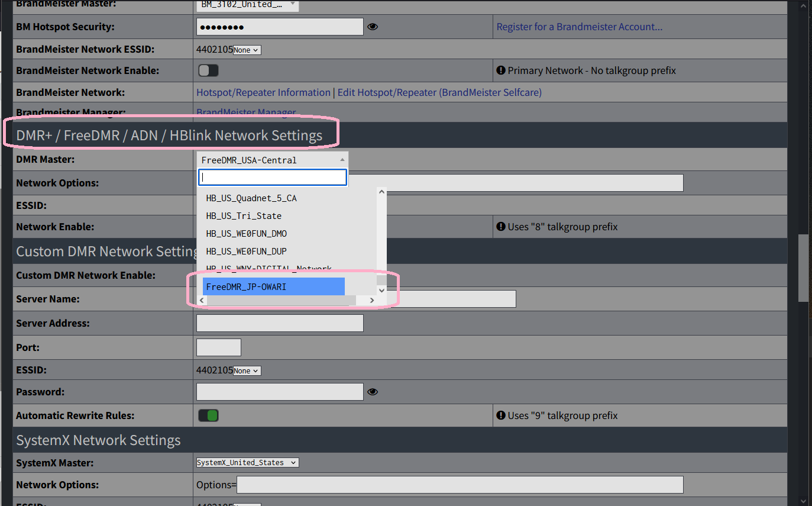Click the dropdown horizontal scroll-left arrow
812x506 pixels.
pyautogui.click(x=203, y=301)
